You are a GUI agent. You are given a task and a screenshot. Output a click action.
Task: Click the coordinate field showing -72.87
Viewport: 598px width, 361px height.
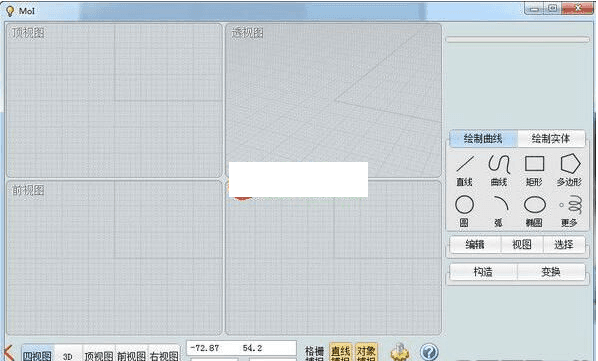point(241,348)
